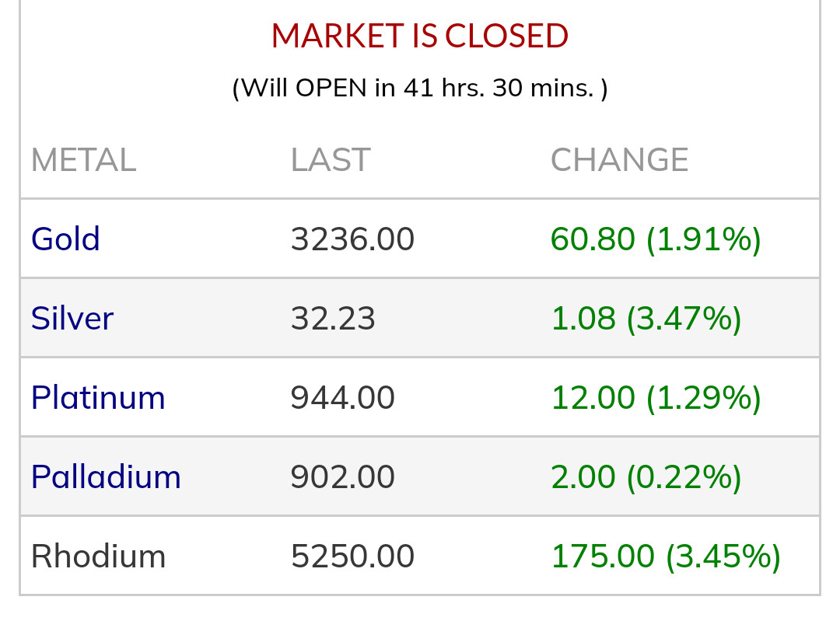The width and height of the screenshot is (840, 642).
Task: Click Silver change value 1.08 (3.47%)
Action: pyautogui.click(x=646, y=319)
